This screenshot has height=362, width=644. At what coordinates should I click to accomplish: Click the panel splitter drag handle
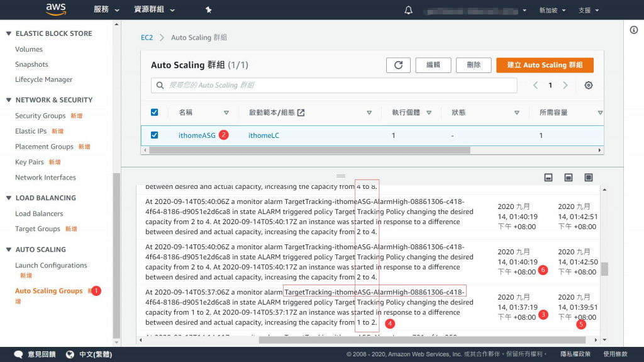coord(341,176)
